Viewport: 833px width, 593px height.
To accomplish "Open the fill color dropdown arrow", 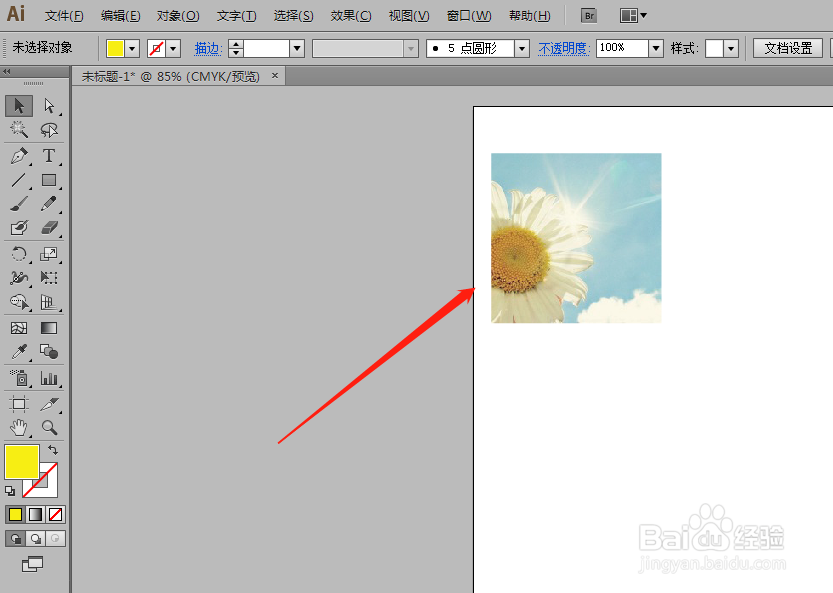I will pyautogui.click(x=132, y=49).
